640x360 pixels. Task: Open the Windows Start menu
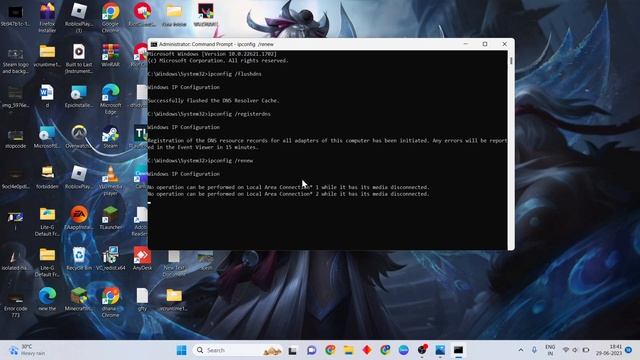182,350
